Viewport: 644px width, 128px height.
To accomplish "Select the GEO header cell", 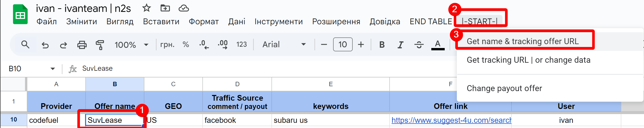I will tap(173, 101).
